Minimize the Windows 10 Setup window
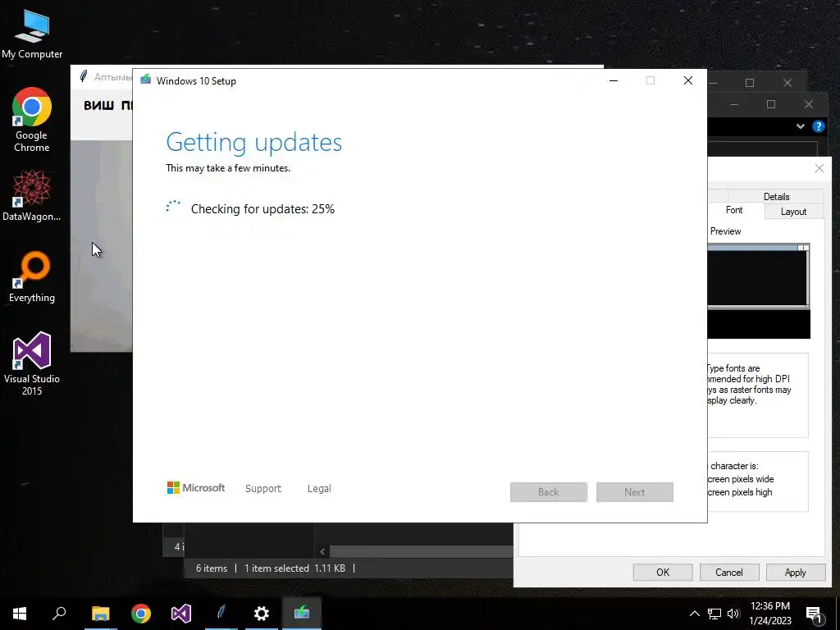840x630 pixels. click(614, 80)
